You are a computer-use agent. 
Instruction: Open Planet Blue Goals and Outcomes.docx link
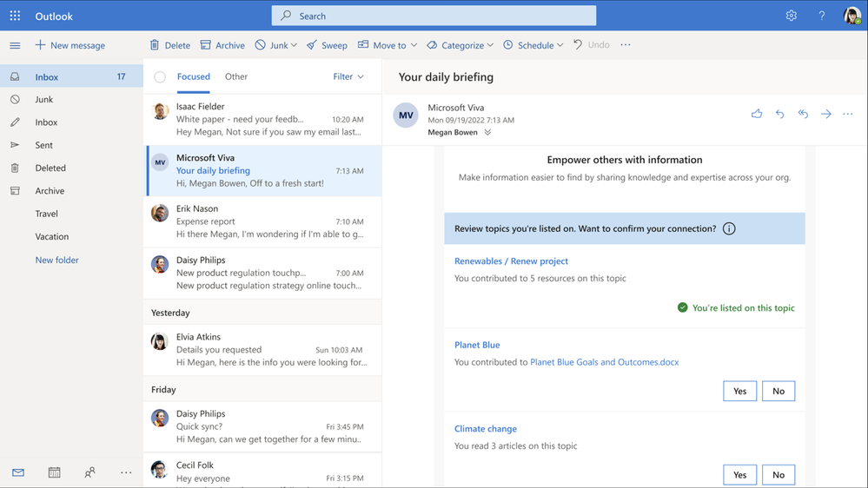point(604,362)
